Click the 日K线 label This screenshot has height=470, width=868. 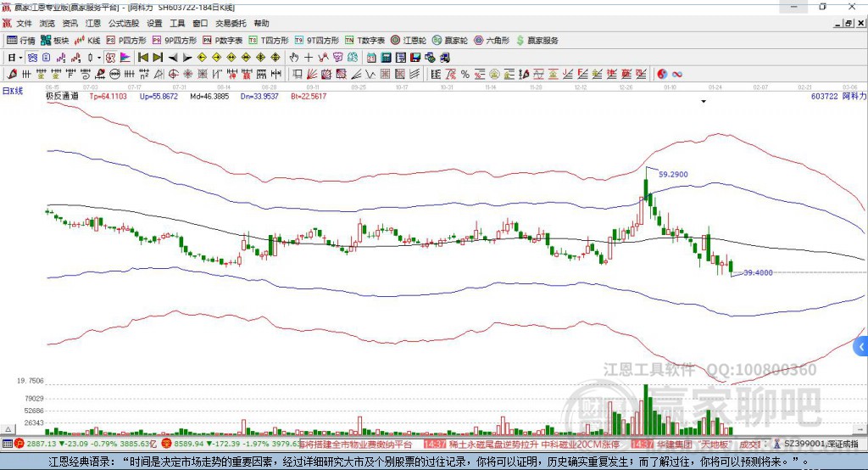tap(13, 91)
